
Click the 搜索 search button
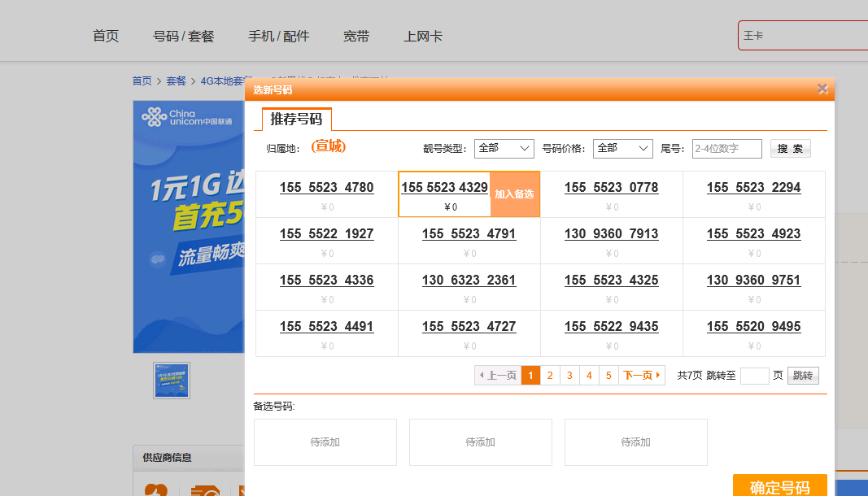[789, 149]
